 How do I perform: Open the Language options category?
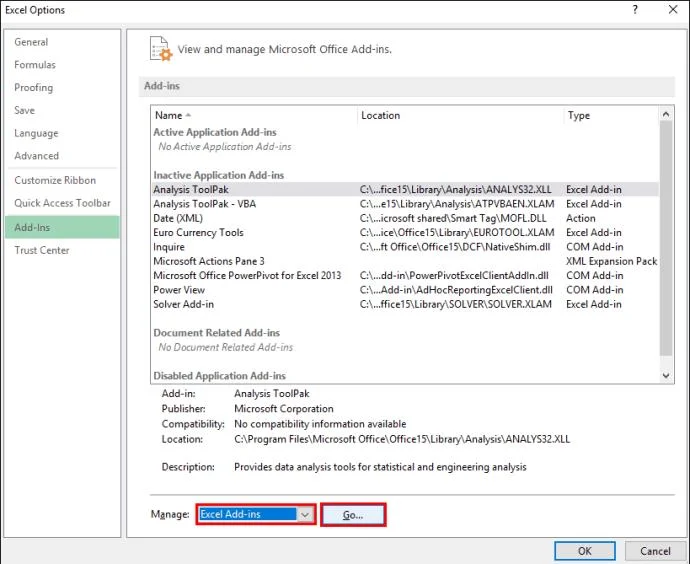click(x=36, y=133)
